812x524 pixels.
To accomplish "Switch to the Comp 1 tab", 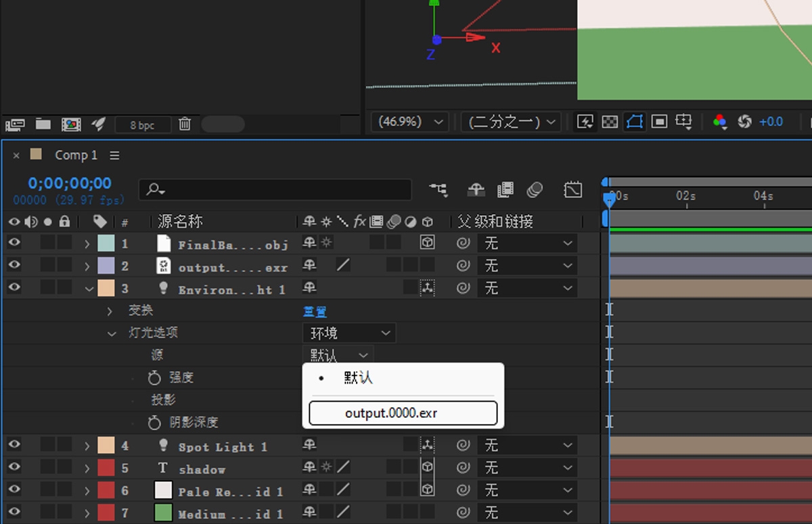I will (x=75, y=155).
